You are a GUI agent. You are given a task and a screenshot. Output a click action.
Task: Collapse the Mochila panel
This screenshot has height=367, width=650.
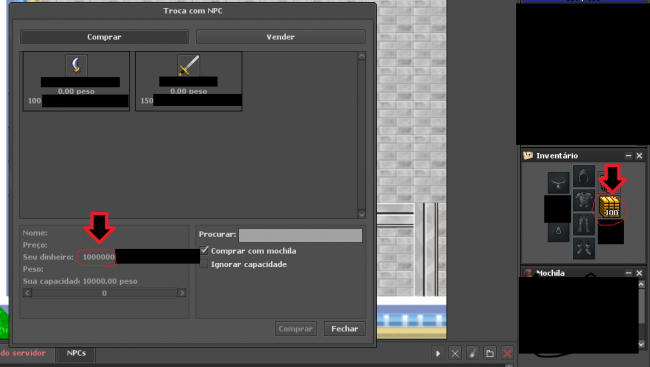pyautogui.click(x=628, y=273)
